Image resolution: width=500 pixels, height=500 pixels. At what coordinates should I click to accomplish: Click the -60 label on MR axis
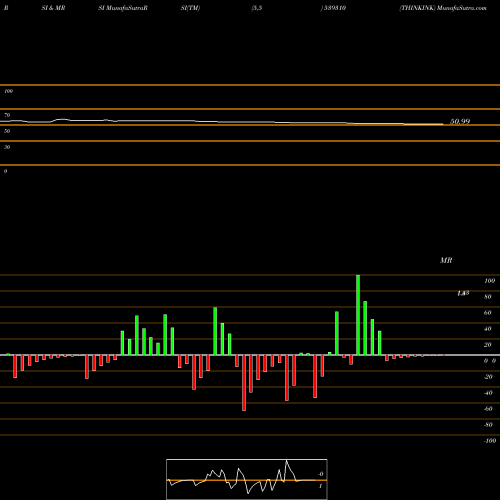pos(488,409)
